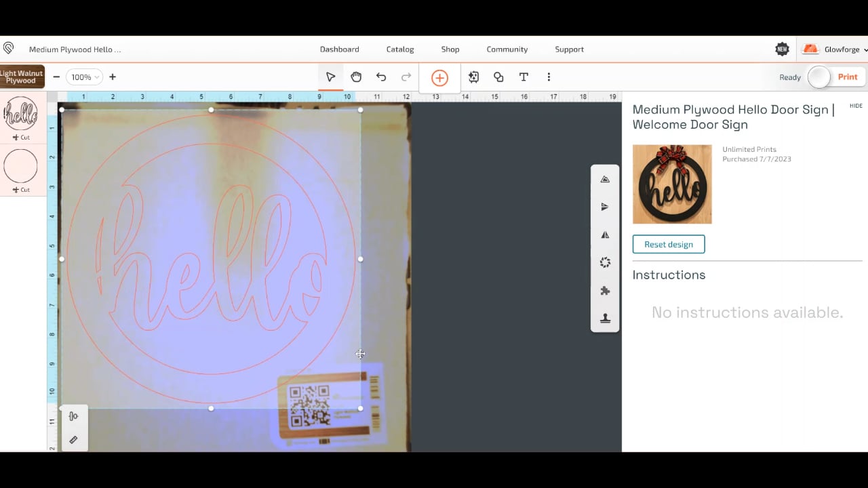Open the alignment tool at canvas bottom-left
This screenshot has width=868, height=488.
[73, 416]
